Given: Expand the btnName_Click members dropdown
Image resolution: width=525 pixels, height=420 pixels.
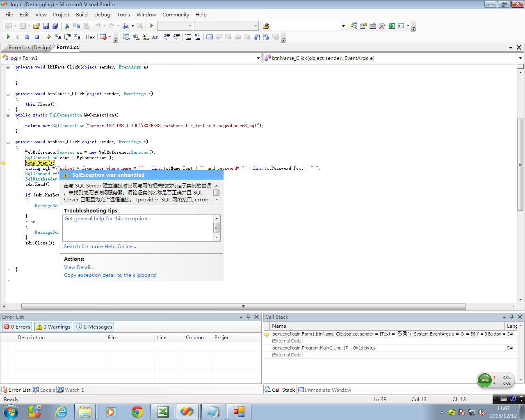Looking at the screenshot, I should [520, 58].
